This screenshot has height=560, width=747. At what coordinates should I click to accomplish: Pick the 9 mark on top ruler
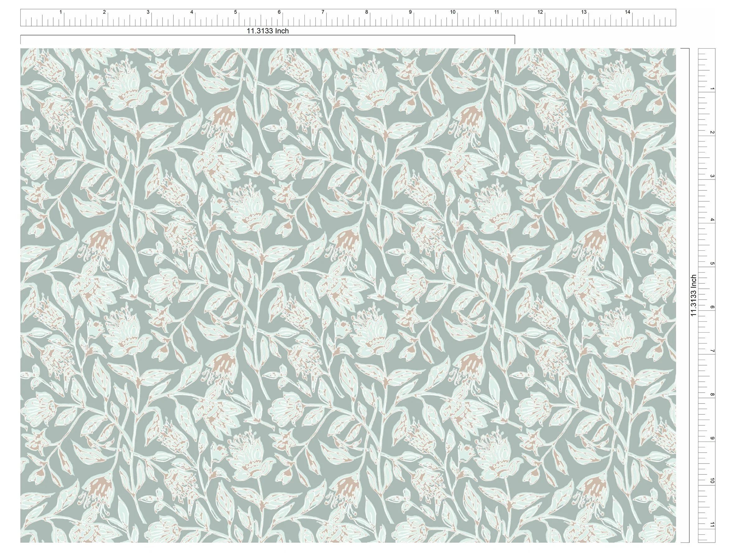410,12
